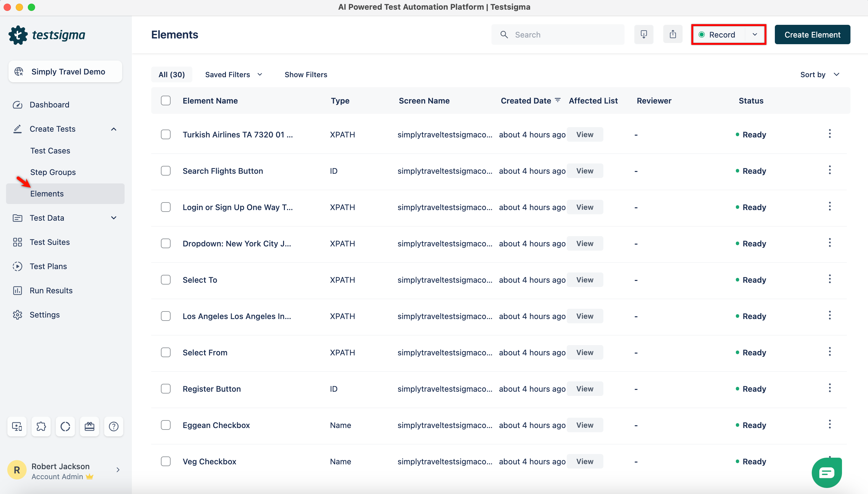Click Show Filters
Viewport: 868px width, 494px height.
click(x=306, y=75)
